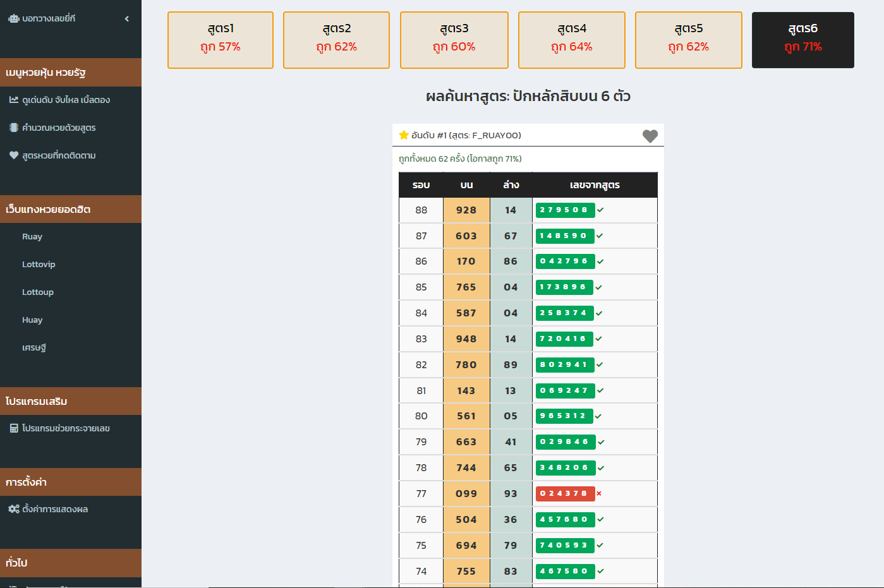
Task: Click green number badge 802941
Action: coord(565,364)
